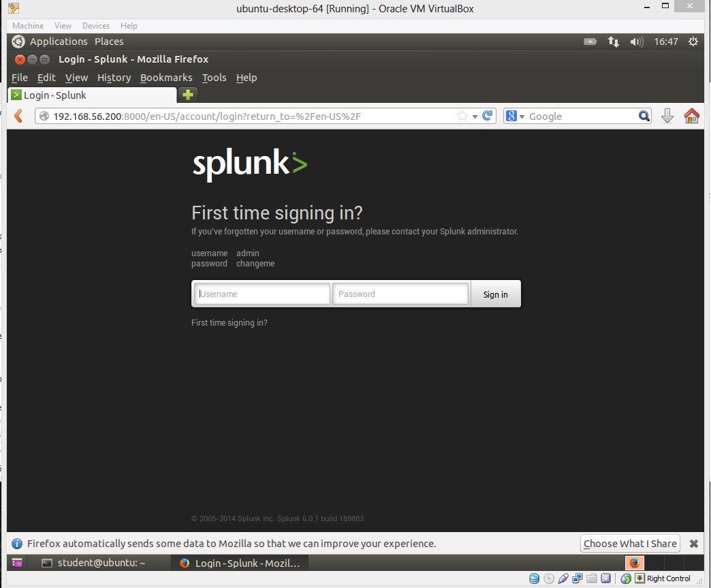Open the volume indicator in the top panel

tap(637, 42)
